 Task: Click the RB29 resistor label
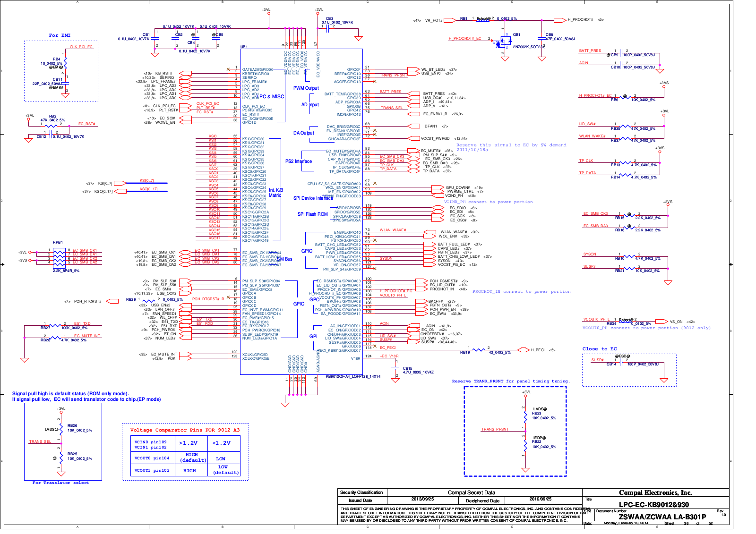tap(130, 299)
